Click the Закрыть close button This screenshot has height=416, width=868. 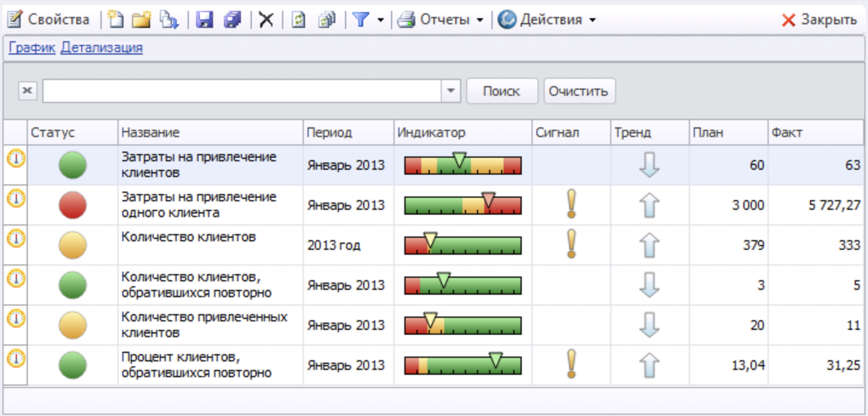point(820,20)
